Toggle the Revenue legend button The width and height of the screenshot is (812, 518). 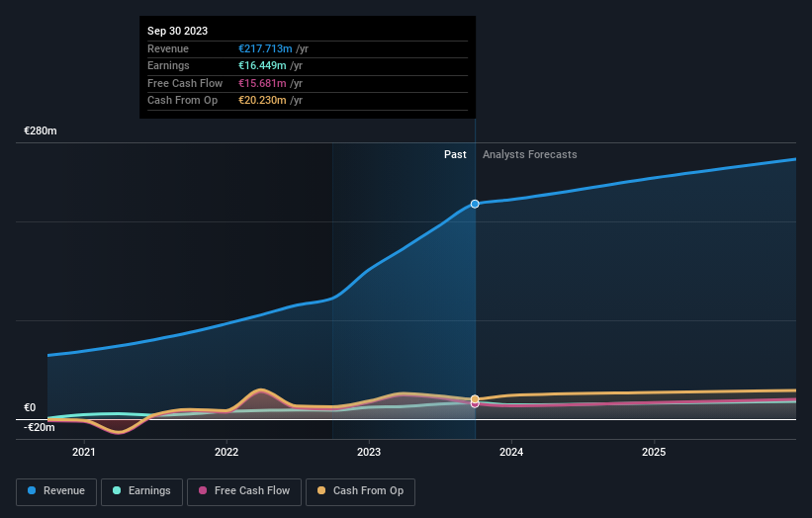[x=56, y=491]
